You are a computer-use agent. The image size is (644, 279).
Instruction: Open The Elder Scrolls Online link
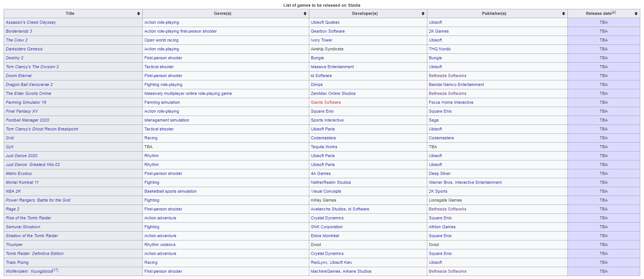point(28,93)
